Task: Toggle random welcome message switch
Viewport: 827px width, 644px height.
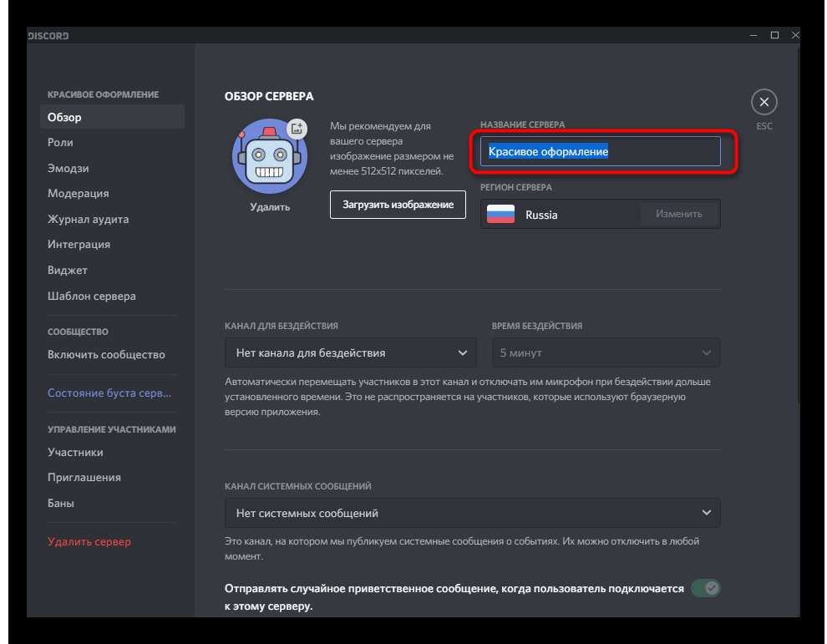Action: (x=705, y=588)
